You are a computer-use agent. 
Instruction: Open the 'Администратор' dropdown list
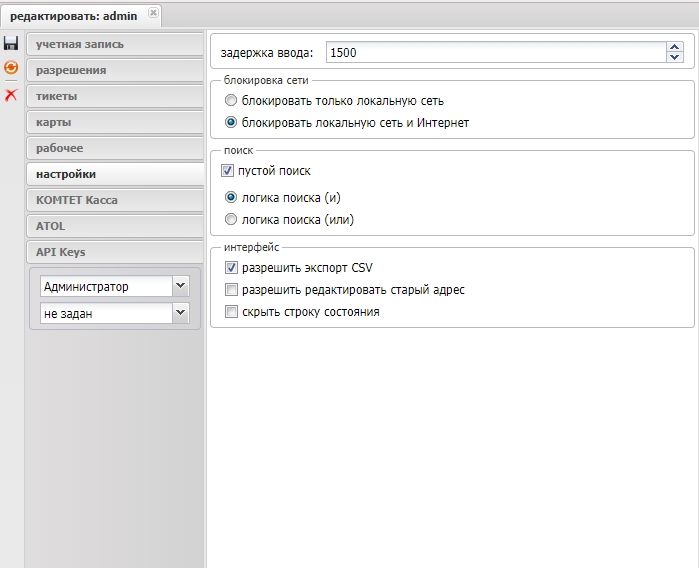[180, 286]
